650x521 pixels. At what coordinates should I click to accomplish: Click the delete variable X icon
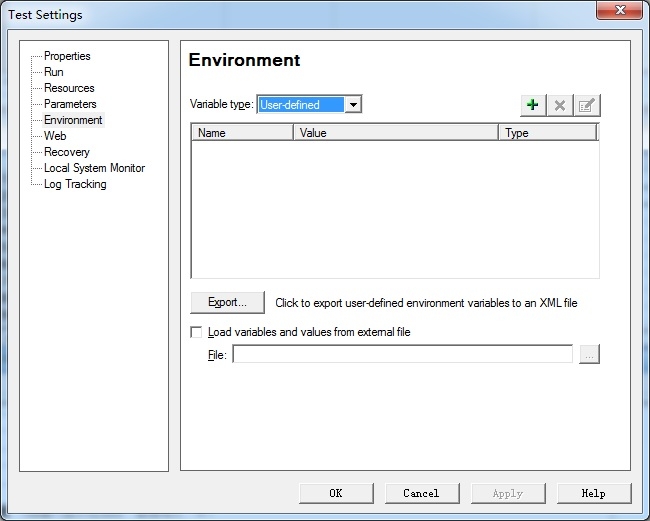560,105
